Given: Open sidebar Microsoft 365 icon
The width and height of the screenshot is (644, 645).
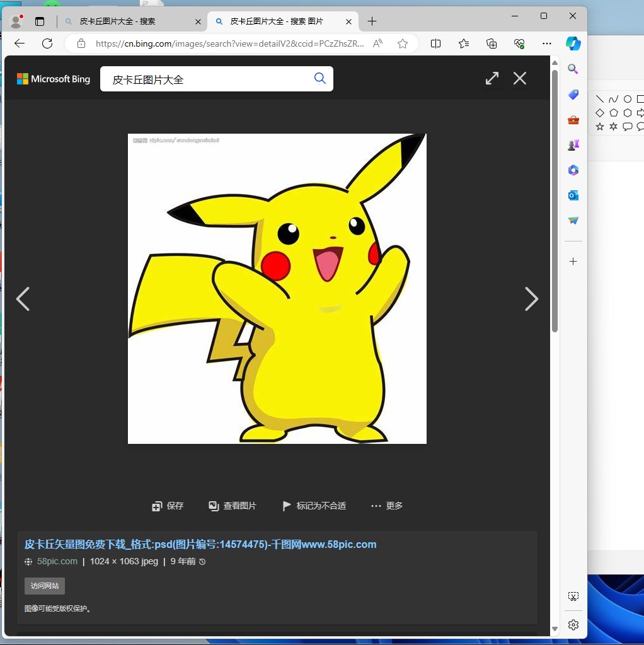Looking at the screenshot, I should pos(573,170).
